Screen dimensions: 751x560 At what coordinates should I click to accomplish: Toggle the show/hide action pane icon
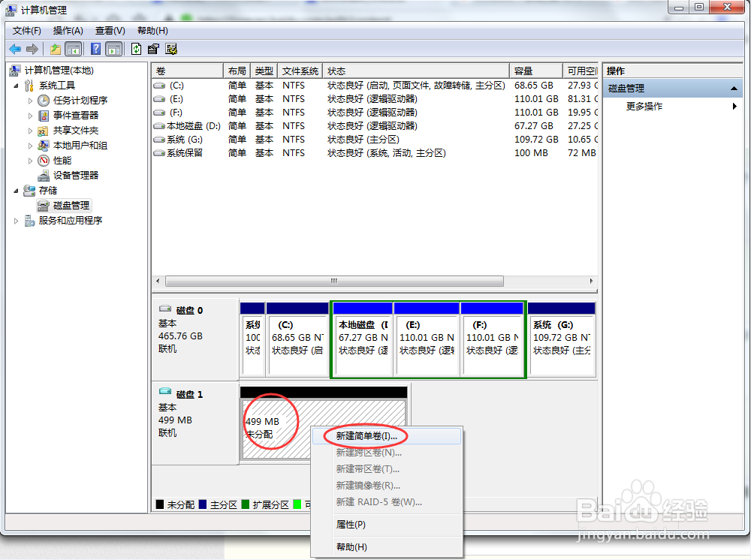(114, 49)
